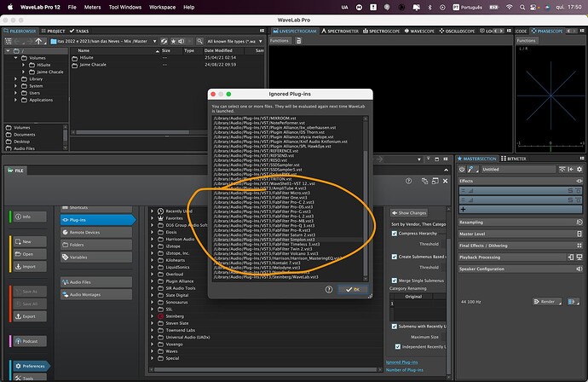Click OK in the Ignored Plug-ins dialog
The width and height of the screenshot is (588, 382).
[353, 289]
